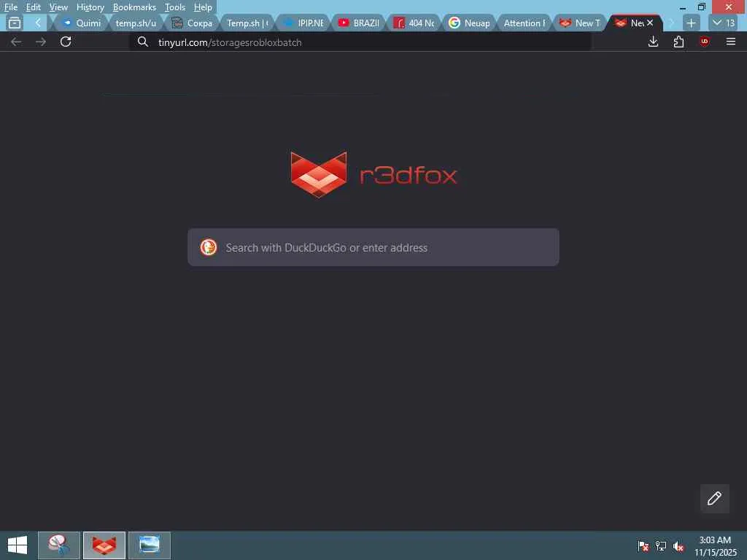Expand the list all tabs dropdown showing 13

(723, 23)
